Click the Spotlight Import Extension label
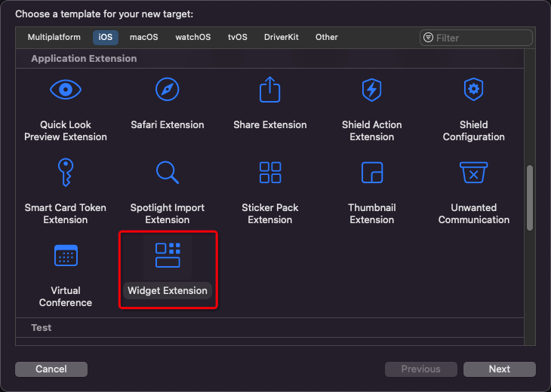 coord(168,214)
